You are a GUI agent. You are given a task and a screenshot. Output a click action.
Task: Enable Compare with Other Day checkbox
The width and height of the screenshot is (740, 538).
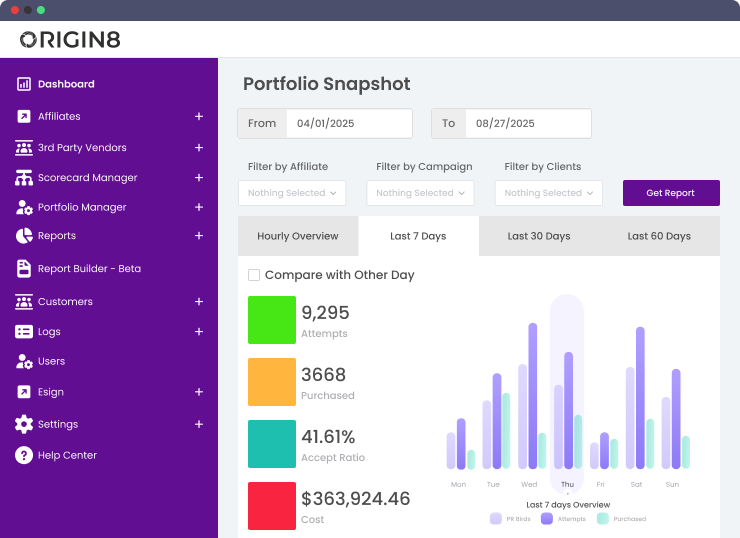tap(254, 275)
